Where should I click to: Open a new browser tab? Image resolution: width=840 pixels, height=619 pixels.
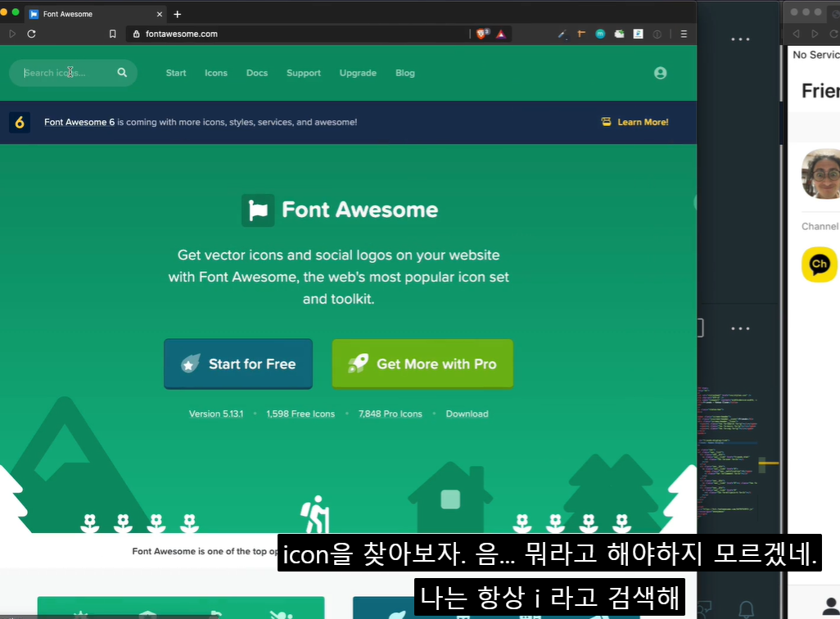click(x=178, y=15)
